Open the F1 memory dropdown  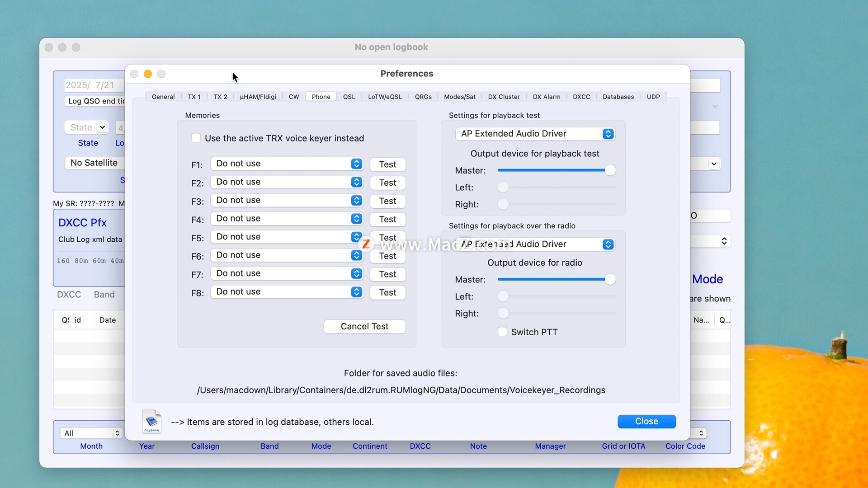pyautogui.click(x=287, y=164)
